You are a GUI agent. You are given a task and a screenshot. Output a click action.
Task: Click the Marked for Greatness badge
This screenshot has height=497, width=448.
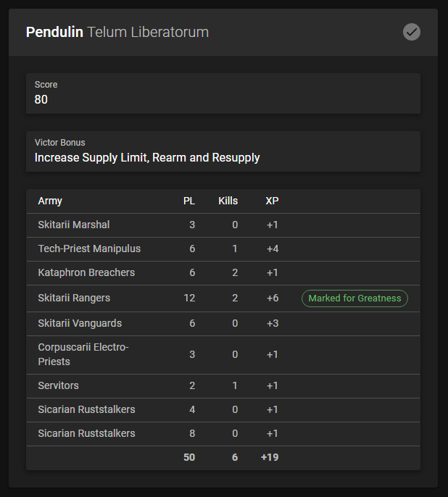(354, 298)
